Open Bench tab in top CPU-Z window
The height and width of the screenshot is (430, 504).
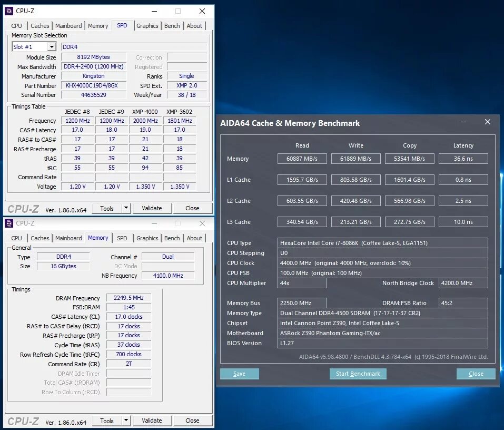click(172, 26)
